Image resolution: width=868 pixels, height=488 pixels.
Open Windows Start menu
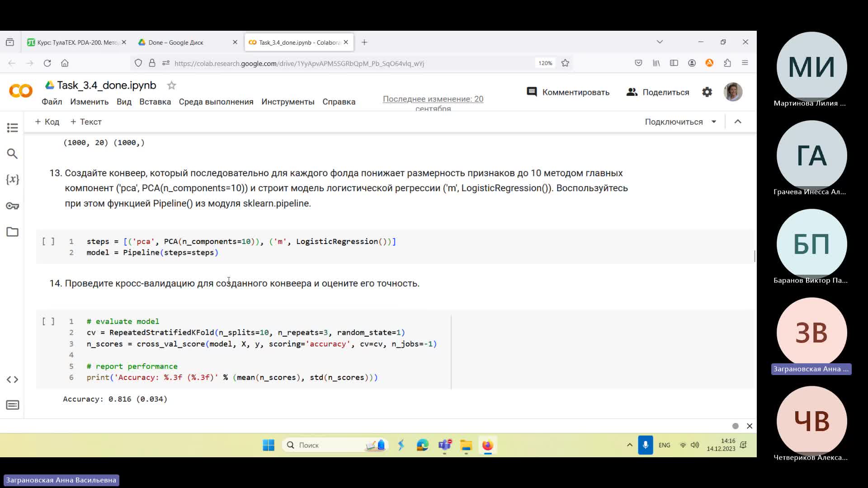269,445
